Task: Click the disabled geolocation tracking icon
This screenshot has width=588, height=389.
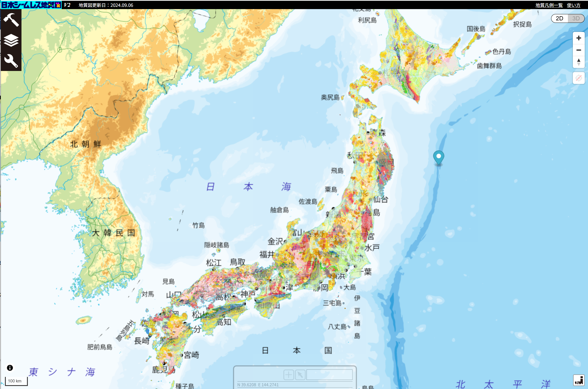Action: coord(579,78)
